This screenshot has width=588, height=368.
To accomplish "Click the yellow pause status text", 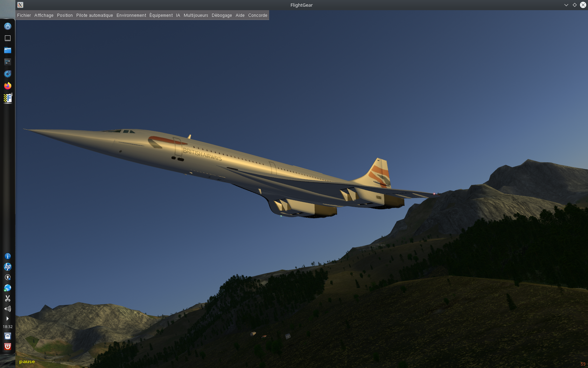I will (x=27, y=362).
